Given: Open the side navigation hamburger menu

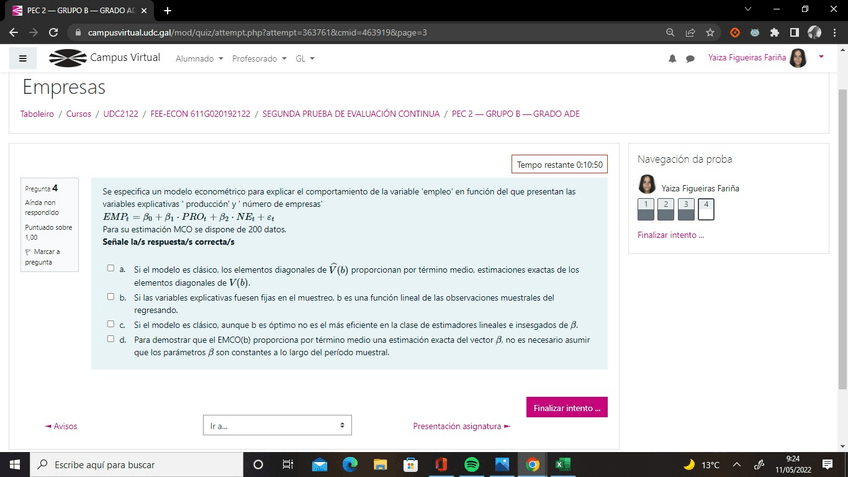Looking at the screenshot, I should 23,58.
